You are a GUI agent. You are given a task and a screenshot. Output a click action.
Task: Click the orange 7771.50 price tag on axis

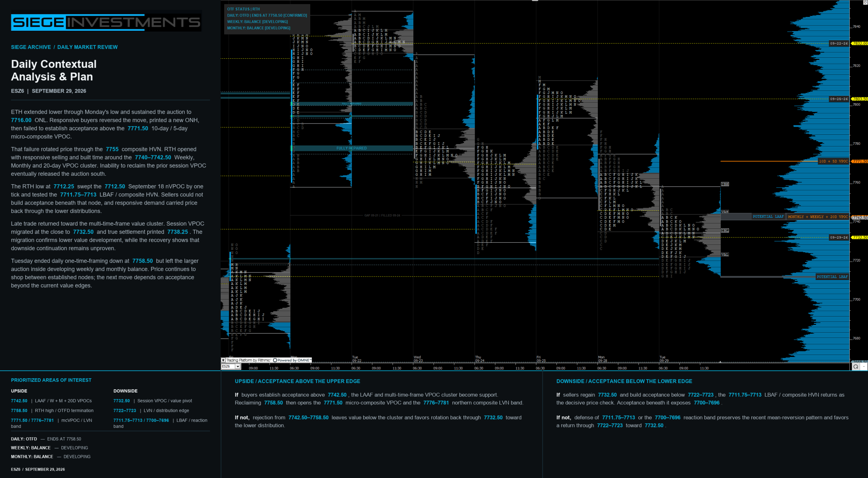point(860,161)
